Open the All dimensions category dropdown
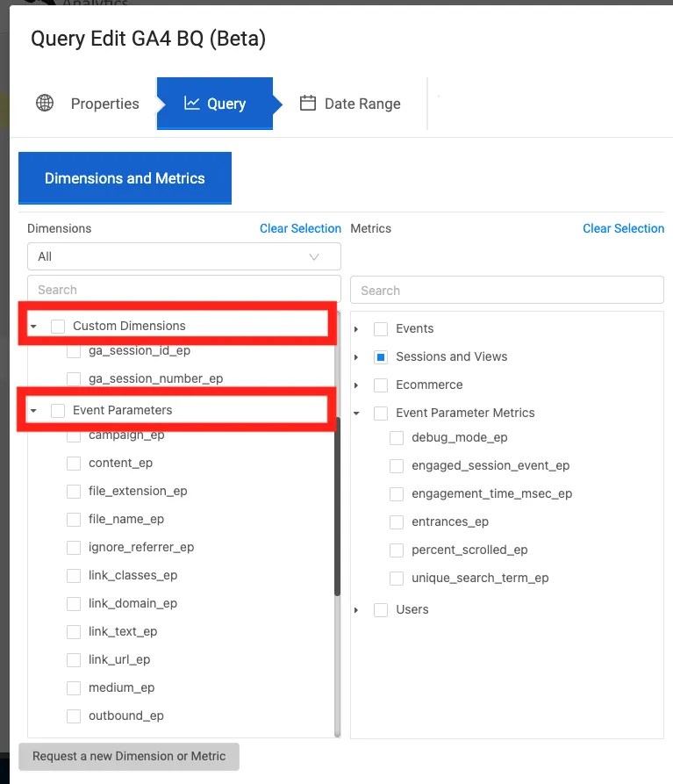Viewport: 673px width, 784px height. [183, 256]
